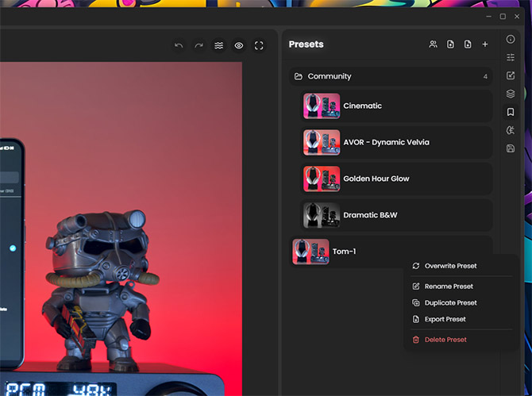Click Duplicate Preset menu entry

pyautogui.click(x=450, y=303)
